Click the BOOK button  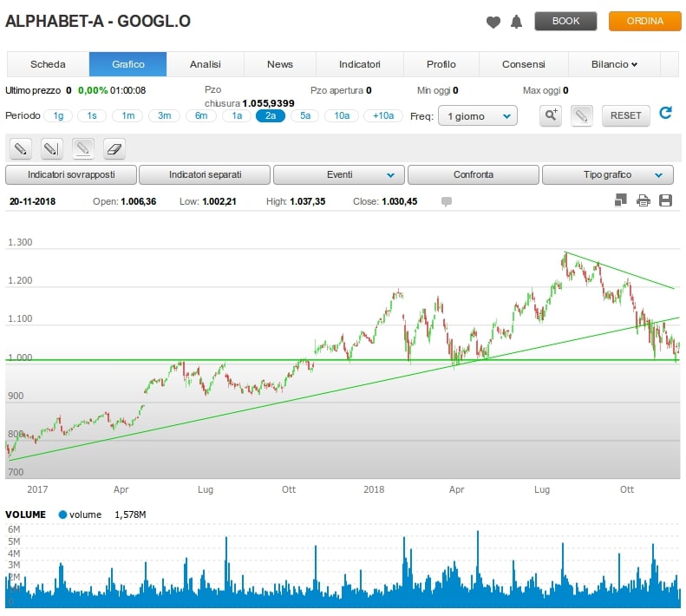[x=565, y=21]
